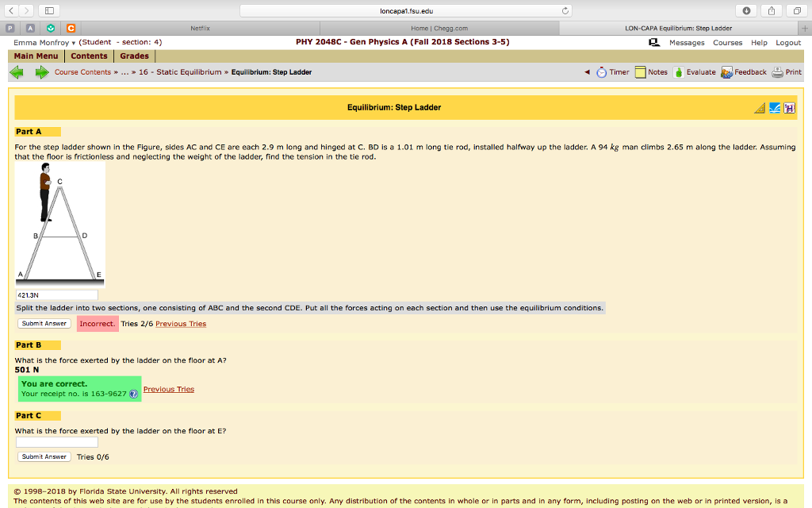Print this problem with the Print icon
Screen dimensions: 812x508
pos(787,72)
